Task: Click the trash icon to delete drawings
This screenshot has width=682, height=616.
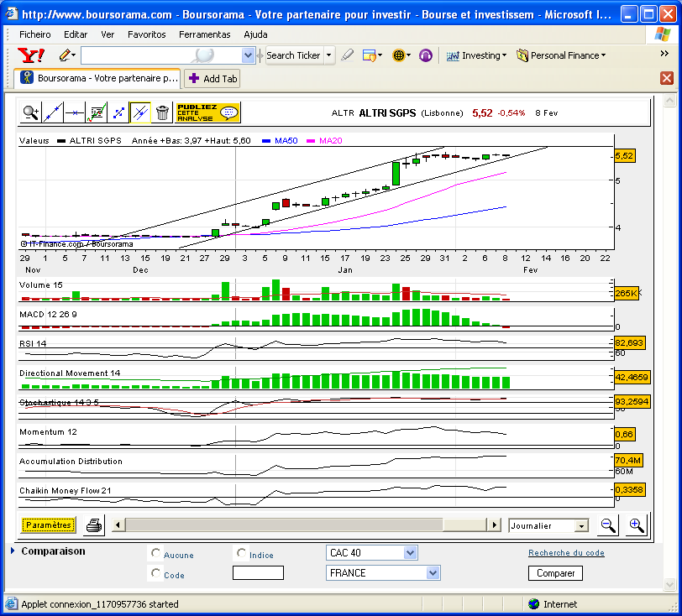Action: click(163, 112)
